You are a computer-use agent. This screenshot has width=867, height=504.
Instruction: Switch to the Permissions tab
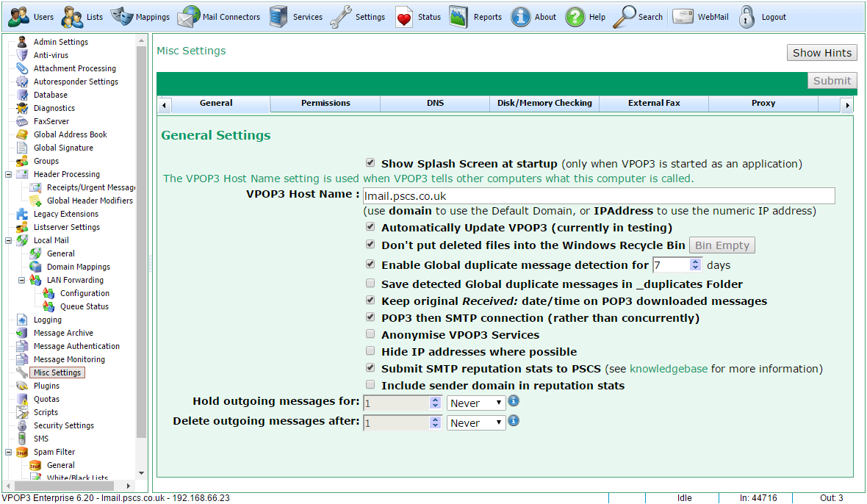325,104
